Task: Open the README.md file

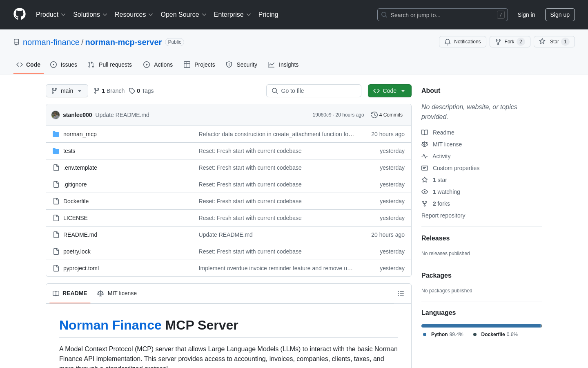Action: tap(80, 235)
